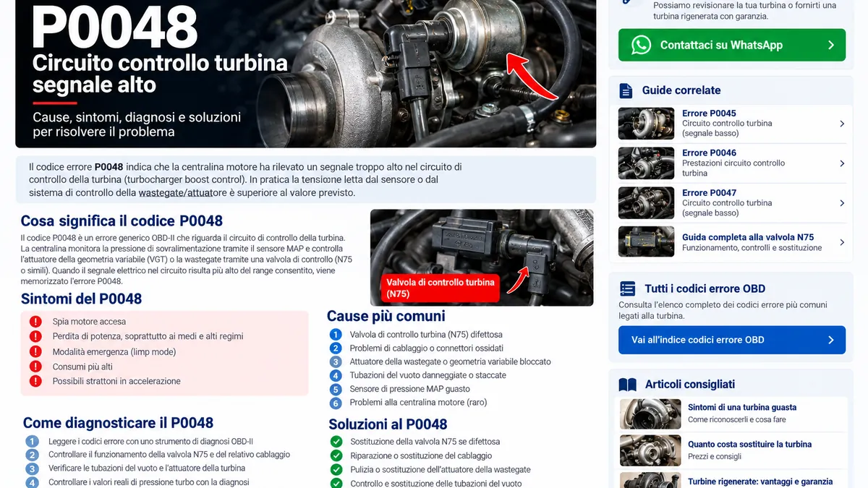
Task: Click the Guide correlate document icon
Action: tap(626, 90)
